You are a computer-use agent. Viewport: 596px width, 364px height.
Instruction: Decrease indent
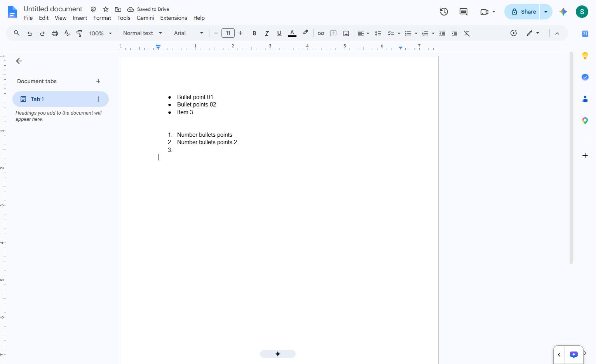[x=442, y=33]
